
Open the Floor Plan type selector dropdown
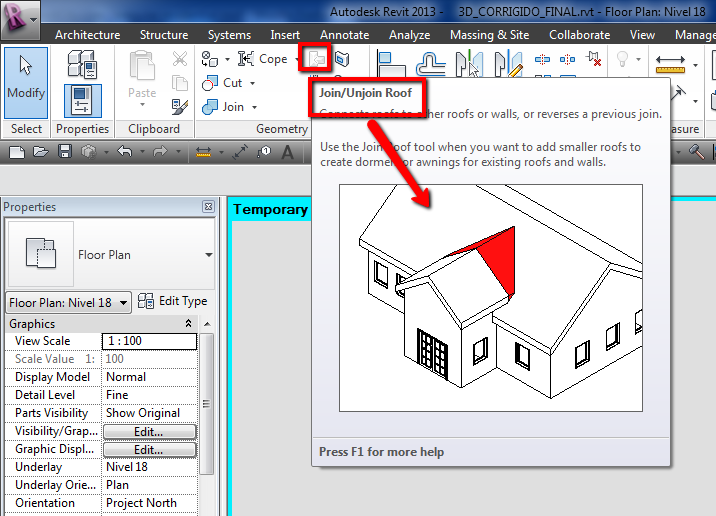pos(209,254)
